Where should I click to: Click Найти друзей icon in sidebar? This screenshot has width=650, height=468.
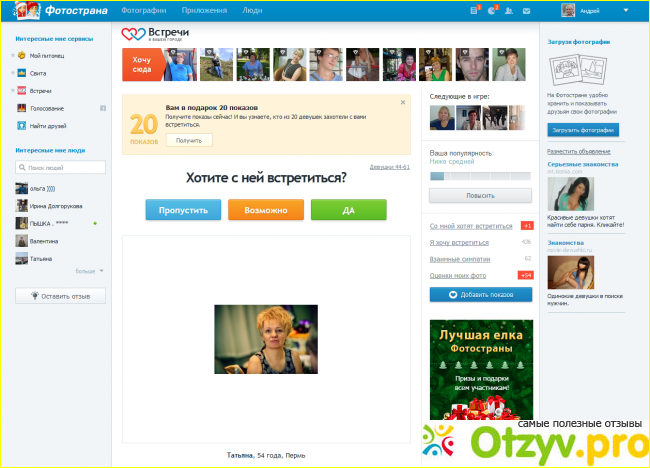click(x=21, y=125)
